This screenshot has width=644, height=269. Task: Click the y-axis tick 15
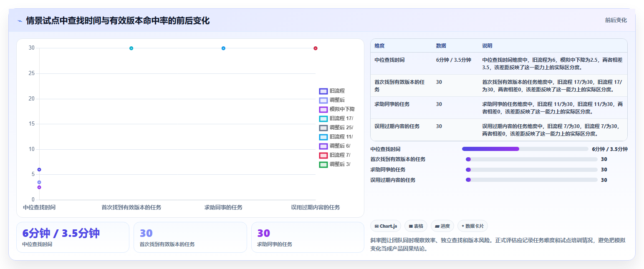(x=32, y=124)
